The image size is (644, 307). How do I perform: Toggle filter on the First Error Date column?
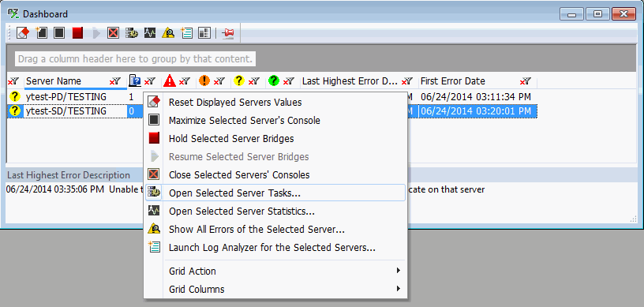pos(526,81)
